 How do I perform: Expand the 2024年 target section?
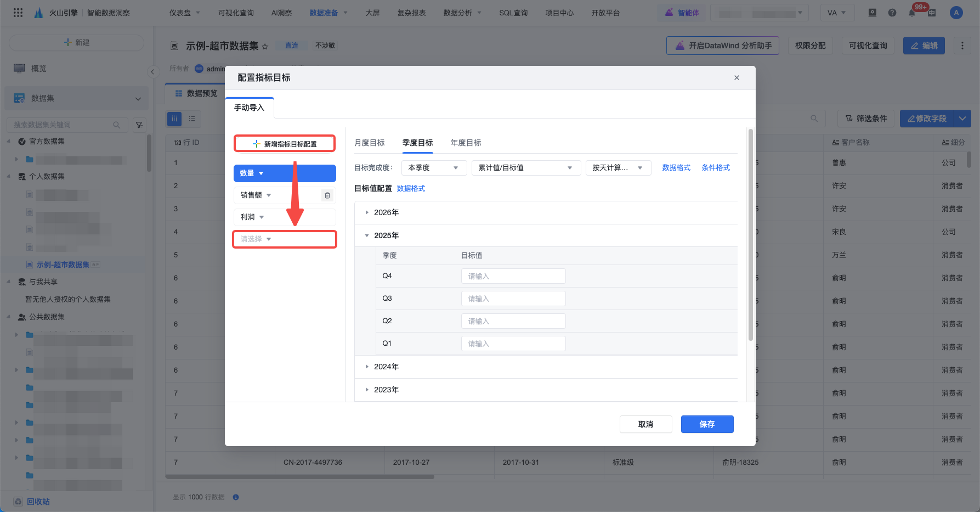[x=367, y=367]
